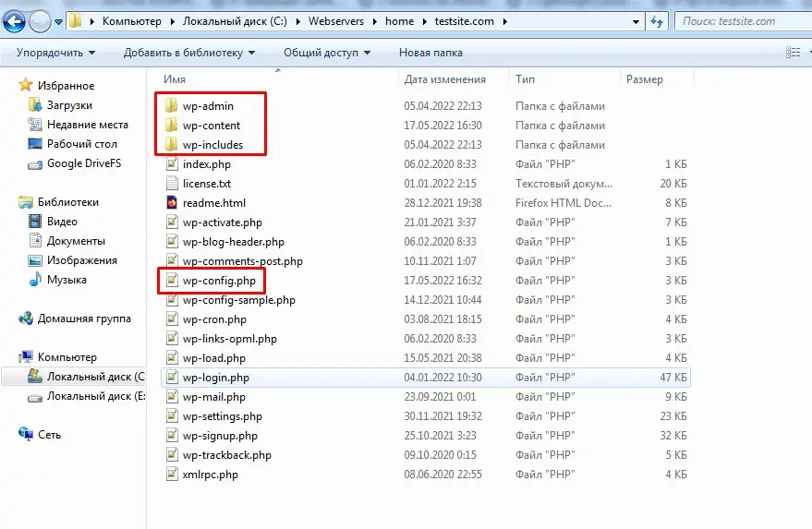Select the wp-load.php file icon

click(172, 358)
